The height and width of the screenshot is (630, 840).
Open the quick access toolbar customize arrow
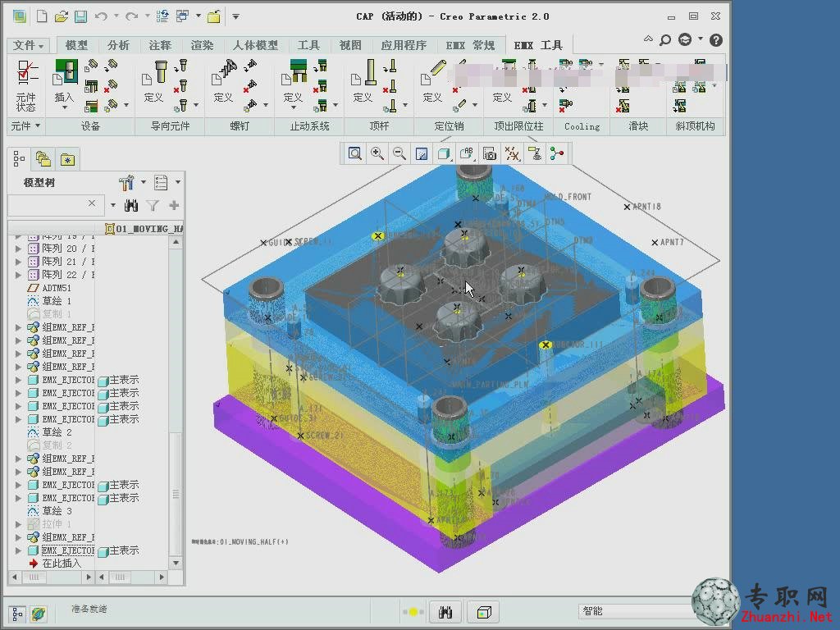click(235, 16)
